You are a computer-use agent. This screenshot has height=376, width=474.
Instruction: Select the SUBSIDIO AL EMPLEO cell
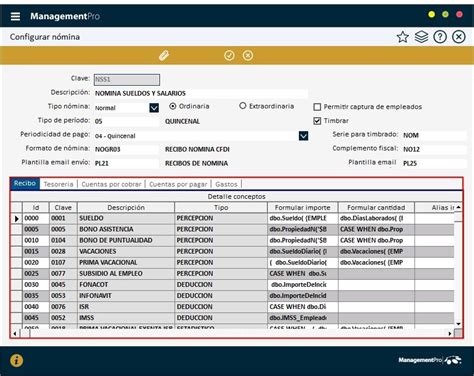(x=126, y=273)
